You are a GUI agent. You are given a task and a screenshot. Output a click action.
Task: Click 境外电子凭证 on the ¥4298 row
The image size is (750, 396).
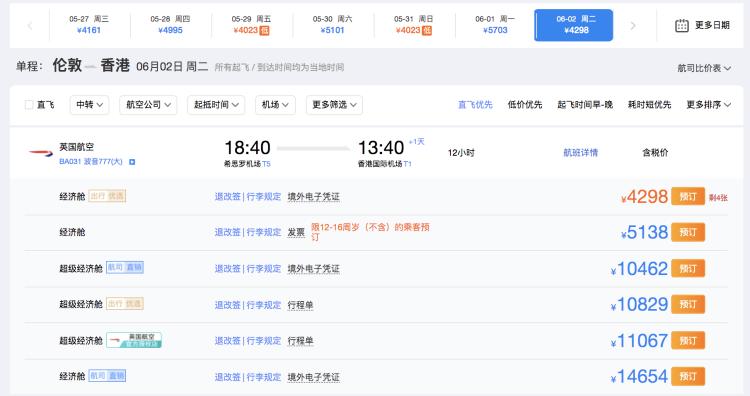(x=313, y=197)
